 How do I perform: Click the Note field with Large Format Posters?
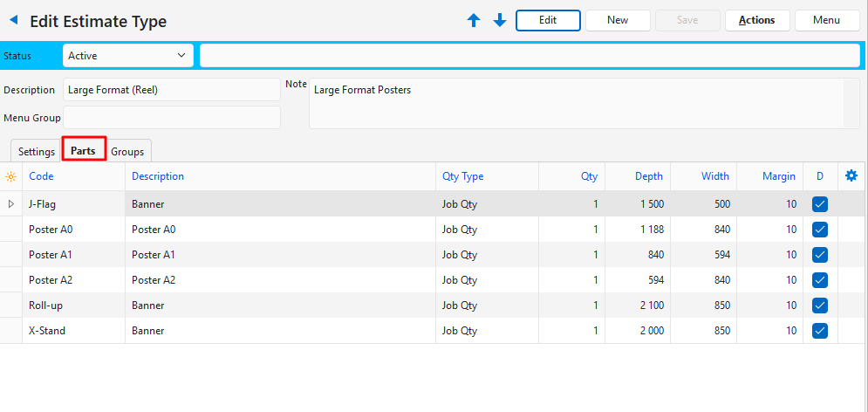[576, 103]
